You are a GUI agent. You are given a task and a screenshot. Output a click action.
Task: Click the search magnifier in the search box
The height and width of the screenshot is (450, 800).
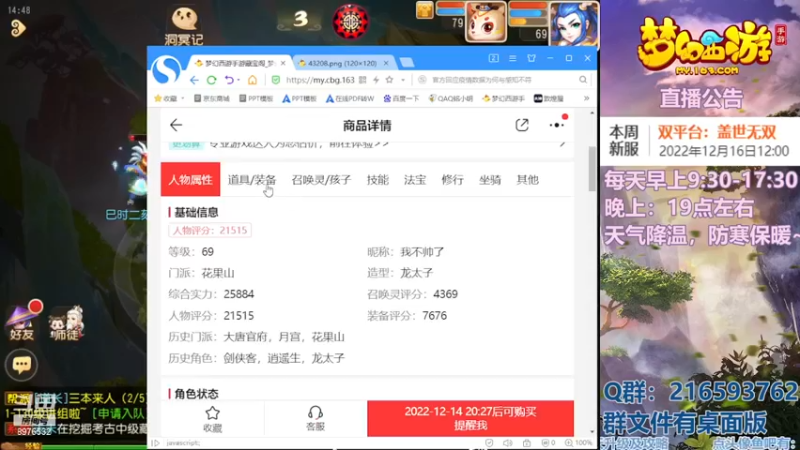(583, 80)
